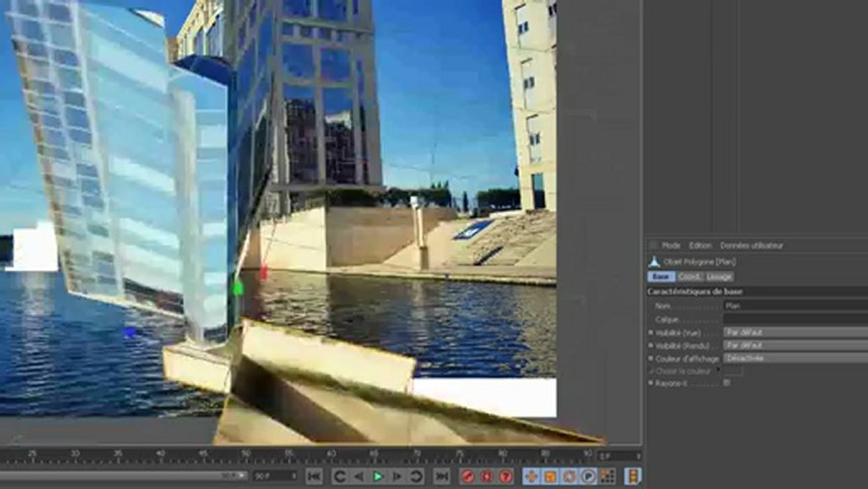Viewport: 868px width, 489px height.
Task: Click the Objet Polygone [Plan] title
Action: (698, 261)
